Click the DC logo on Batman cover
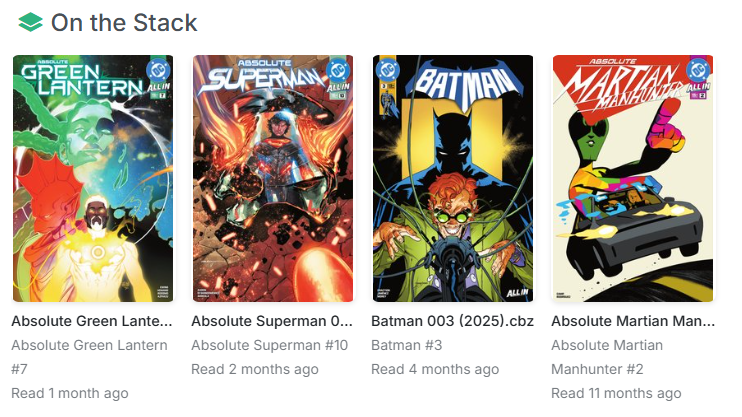 (385, 70)
